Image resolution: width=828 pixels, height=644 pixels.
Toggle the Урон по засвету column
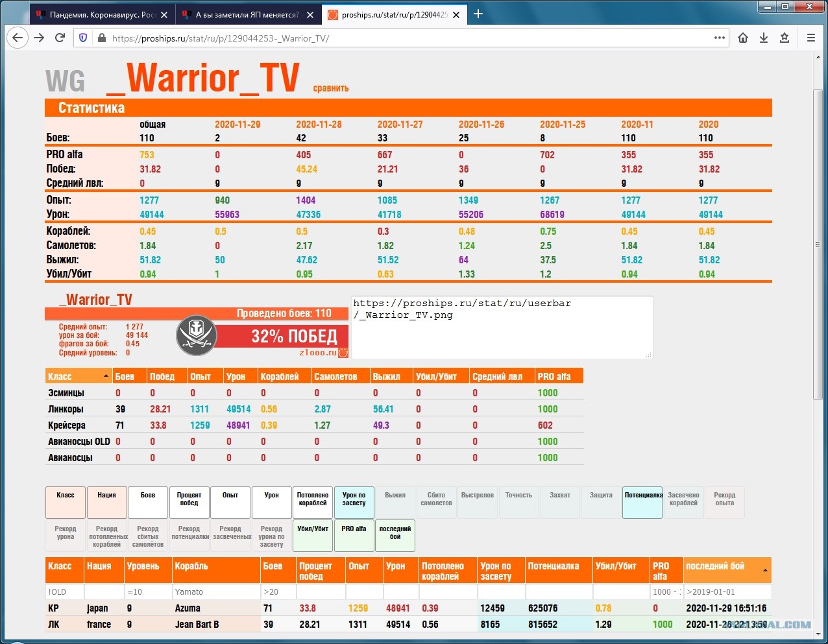tap(354, 503)
